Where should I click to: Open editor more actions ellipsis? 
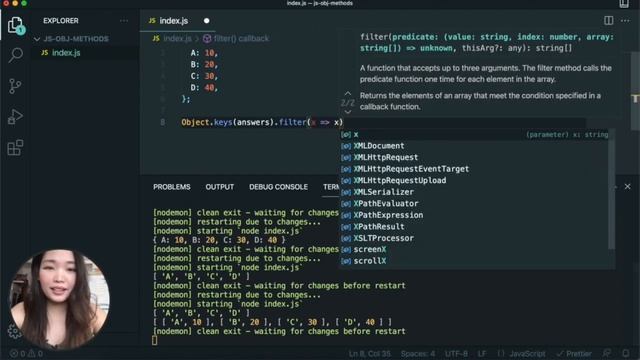(x=625, y=20)
